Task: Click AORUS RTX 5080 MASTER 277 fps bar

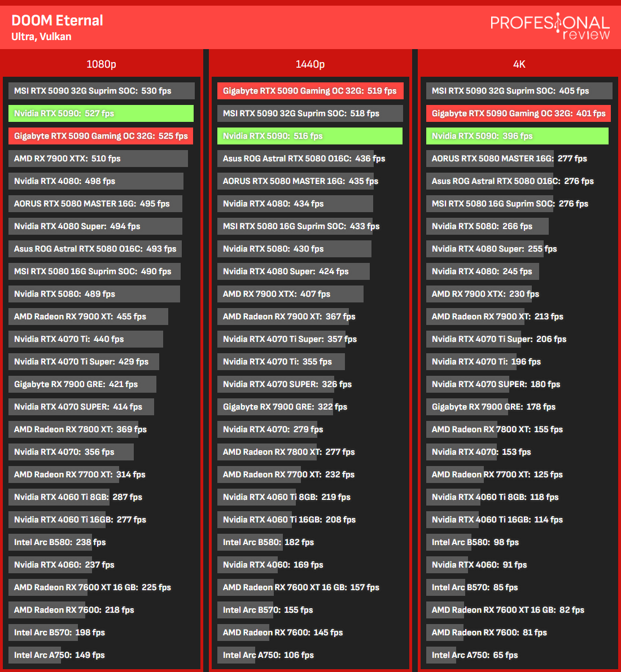Action: (x=490, y=159)
